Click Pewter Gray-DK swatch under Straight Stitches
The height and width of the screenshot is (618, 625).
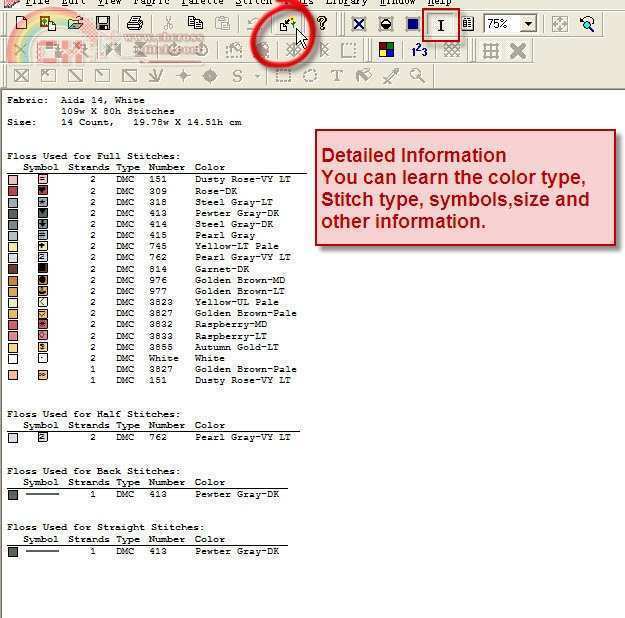pyautogui.click(x=13, y=552)
